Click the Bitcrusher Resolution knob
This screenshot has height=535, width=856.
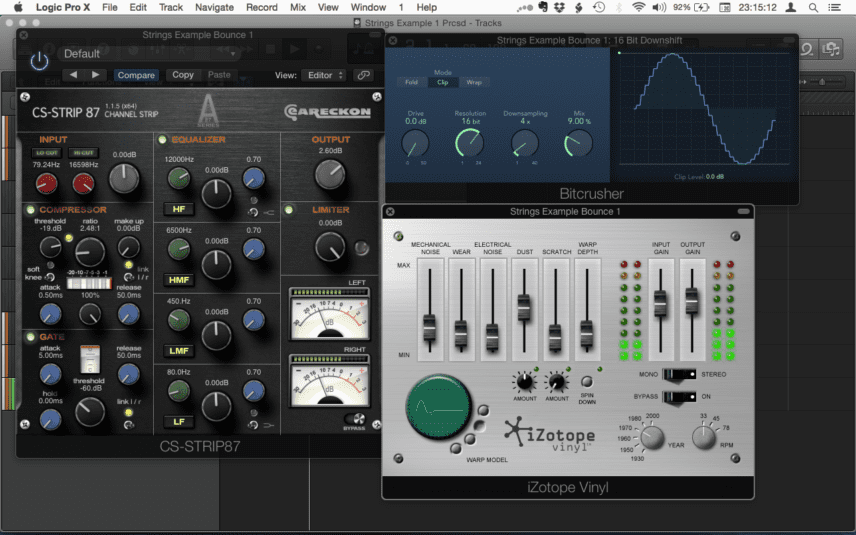[x=469, y=142]
